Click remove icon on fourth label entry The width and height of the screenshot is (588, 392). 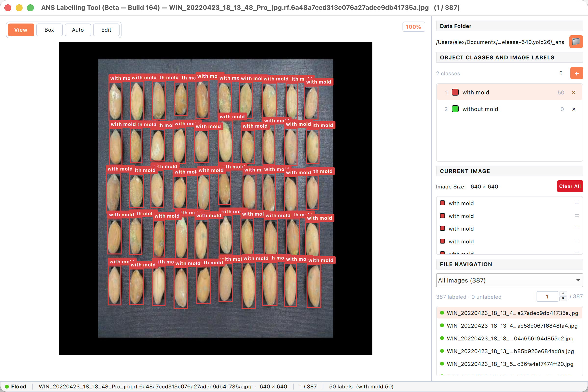[577, 241]
